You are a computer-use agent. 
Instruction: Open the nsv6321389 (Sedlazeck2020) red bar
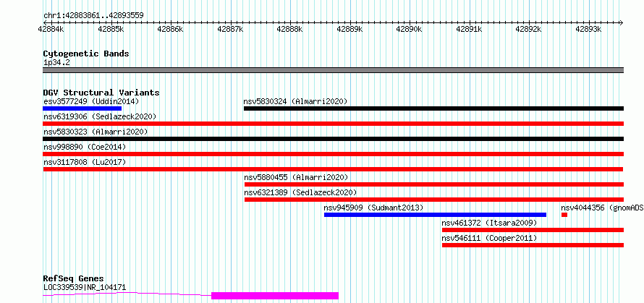pos(434,200)
